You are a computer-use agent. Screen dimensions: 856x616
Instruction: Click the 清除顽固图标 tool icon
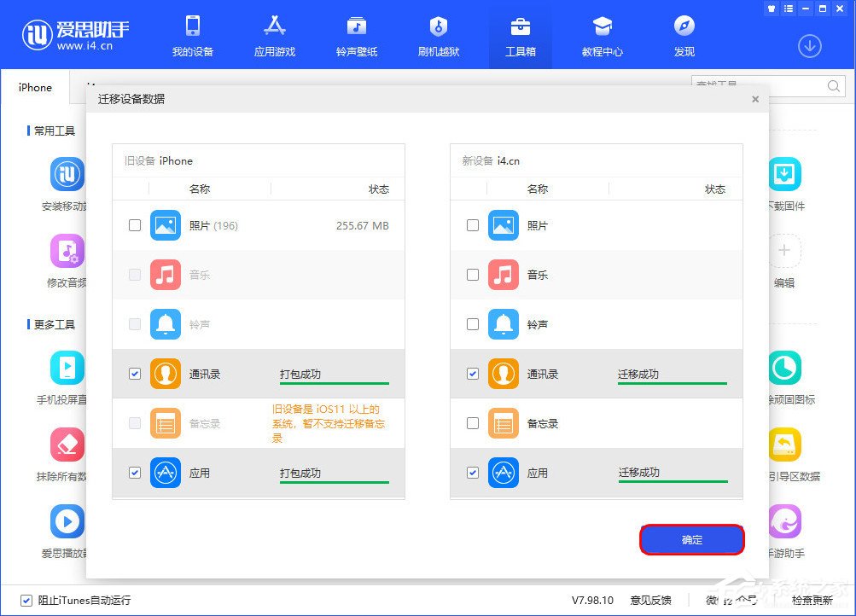click(x=784, y=367)
